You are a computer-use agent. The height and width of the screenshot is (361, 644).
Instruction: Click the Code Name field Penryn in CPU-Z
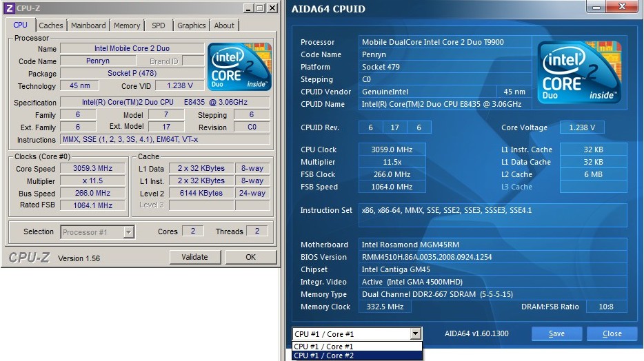[98, 61]
